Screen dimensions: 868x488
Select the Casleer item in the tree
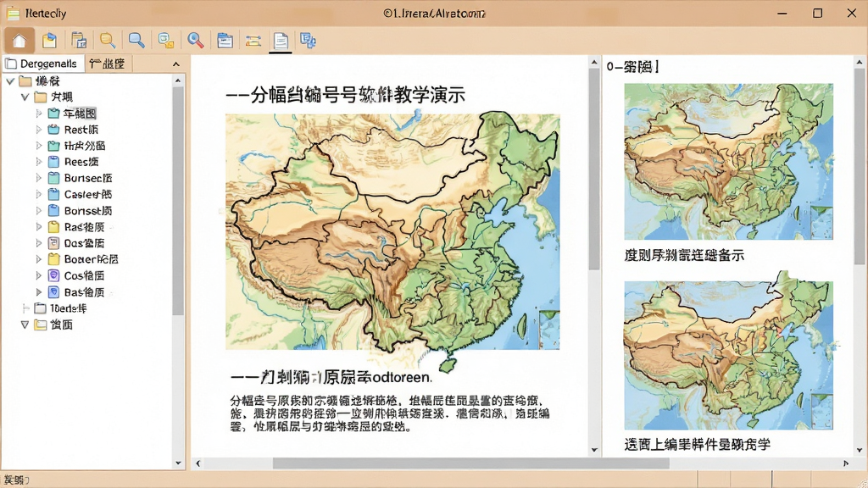coord(87,194)
